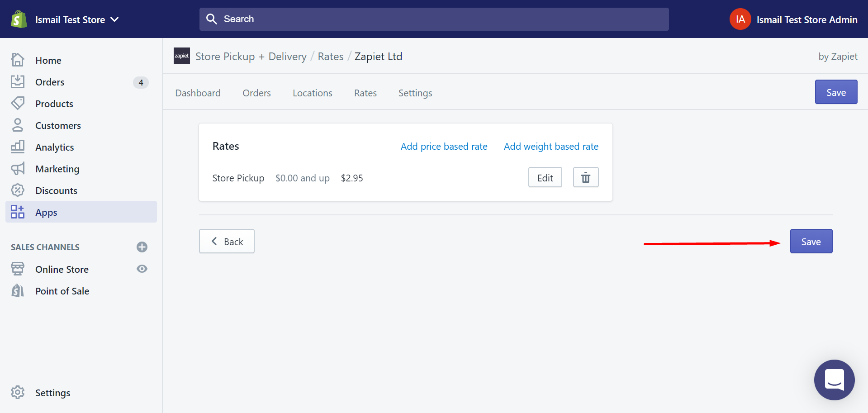View online store eye icon
The image size is (868, 413).
pos(142,269)
